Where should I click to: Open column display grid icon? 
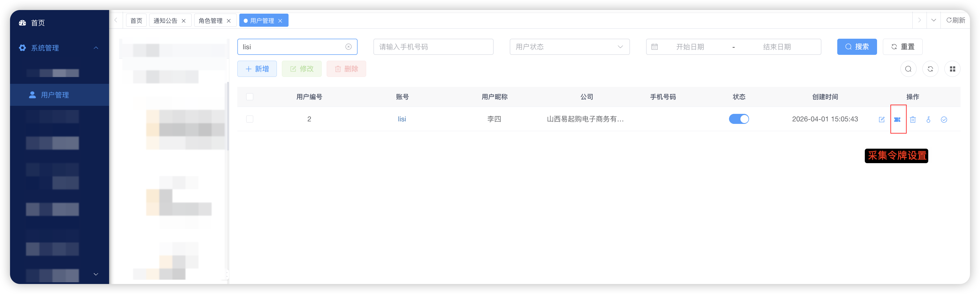[x=952, y=69]
